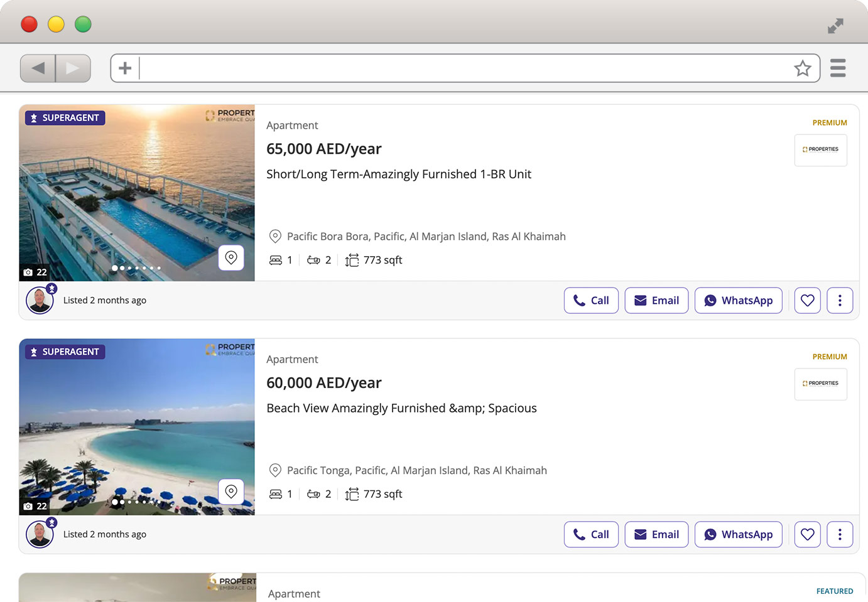Contact via WhatsApp for Pacific Tonga listing
This screenshot has width=868, height=602.
(738, 535)
